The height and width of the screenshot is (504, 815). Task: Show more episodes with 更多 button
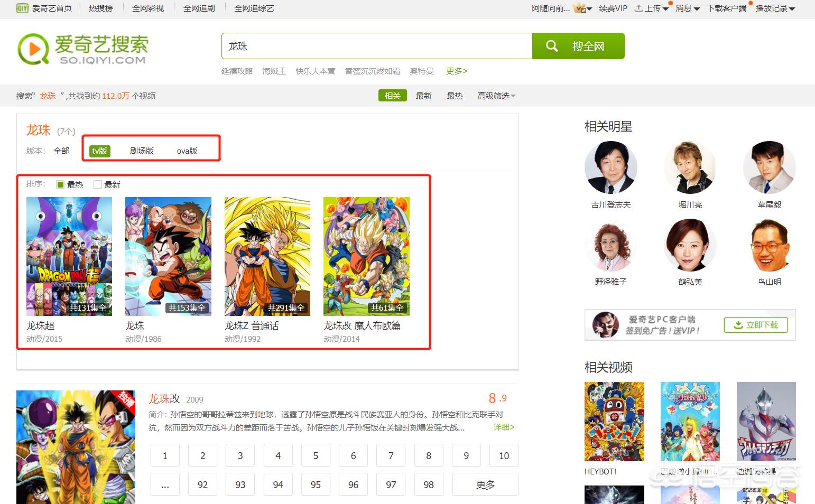click(x=485, y=484)
